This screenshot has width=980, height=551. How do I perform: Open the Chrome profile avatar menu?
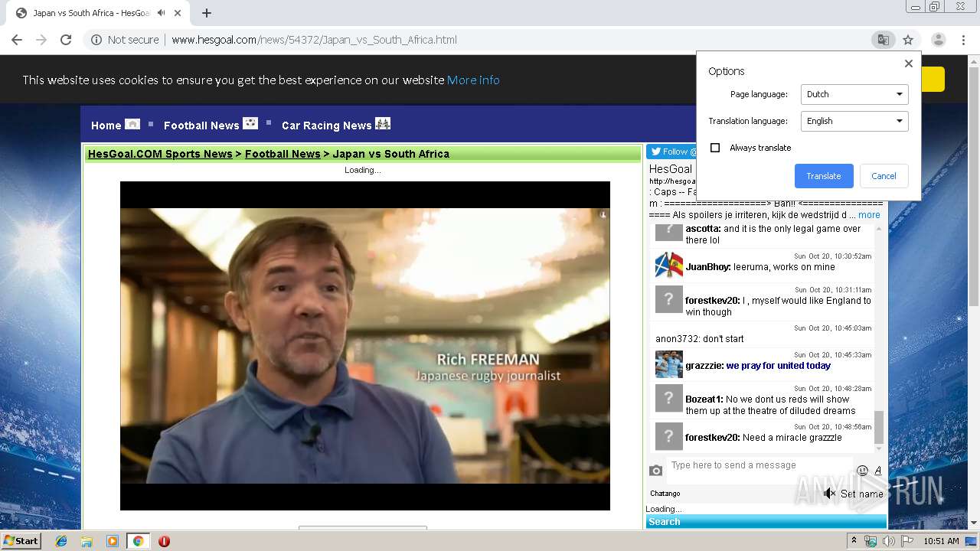click(938, 40)
